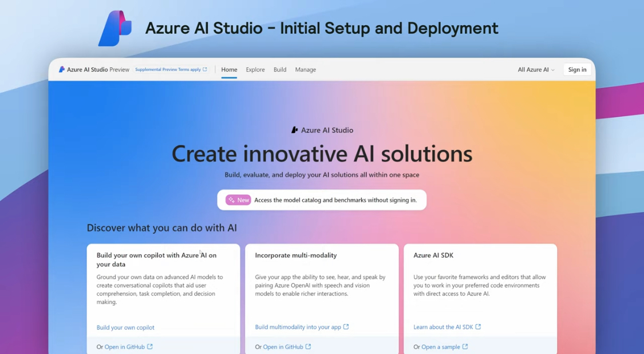The image size is (644, 354).
Task: Click the Build, evaluate, and deploy subtitle
Action: tap(322, 175)
